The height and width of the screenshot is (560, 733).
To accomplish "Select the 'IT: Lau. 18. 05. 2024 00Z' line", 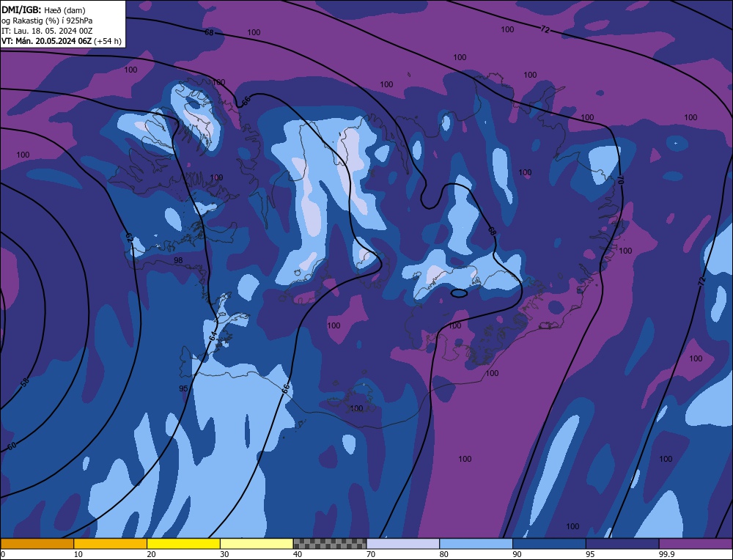I will pos(47,31).
